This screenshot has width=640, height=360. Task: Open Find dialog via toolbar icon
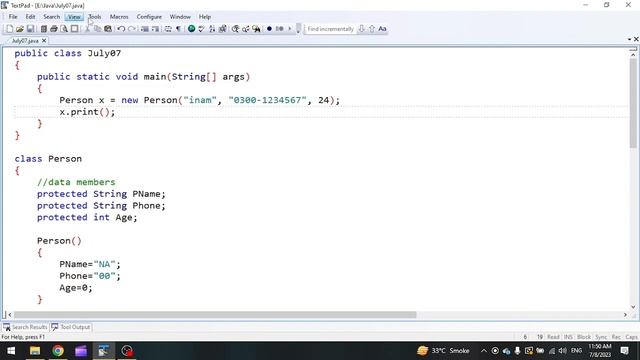click(236, 29)
